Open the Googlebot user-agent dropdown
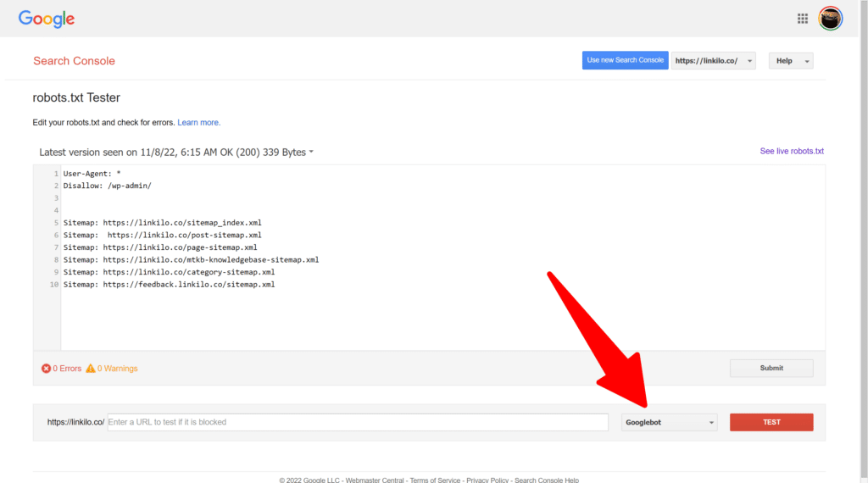 point(670,422)
